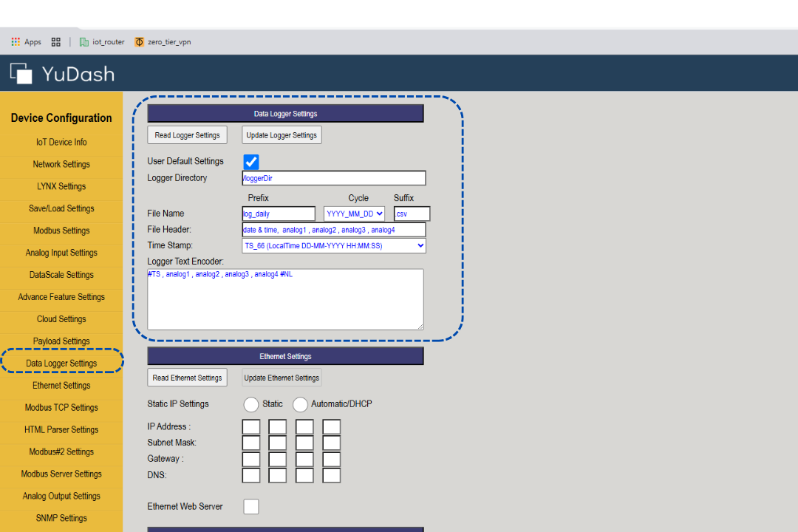This screenshot has width=798, height=532.
Task: Open the Apps grid icon in bookmarks bar
Action: [16, 42]
